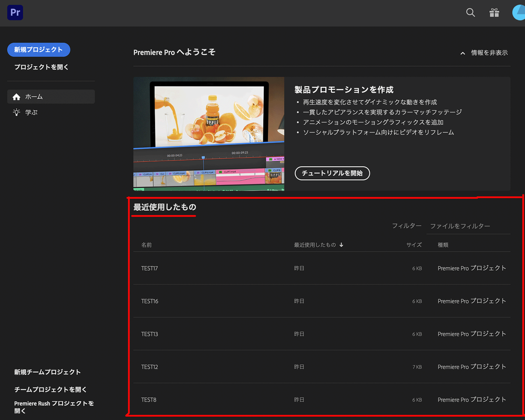This screenshot has width=525, height=420.
Task: Click the sort arrow next to 最近使用したもの column
Action: (x=341, y=245)
